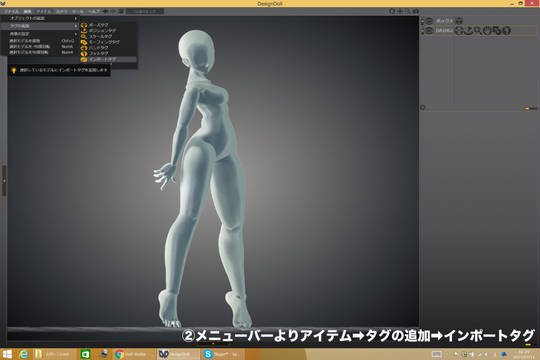Select the Hand tag on the model row
540x360 pixels.
[x=487, y=31]
